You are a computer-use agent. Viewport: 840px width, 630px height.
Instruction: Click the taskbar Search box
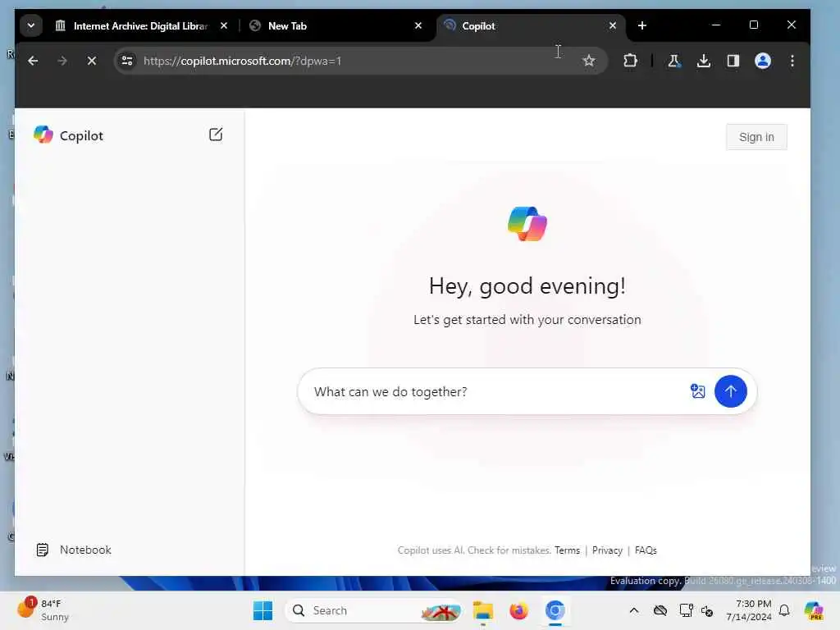[x=373, y=610]
